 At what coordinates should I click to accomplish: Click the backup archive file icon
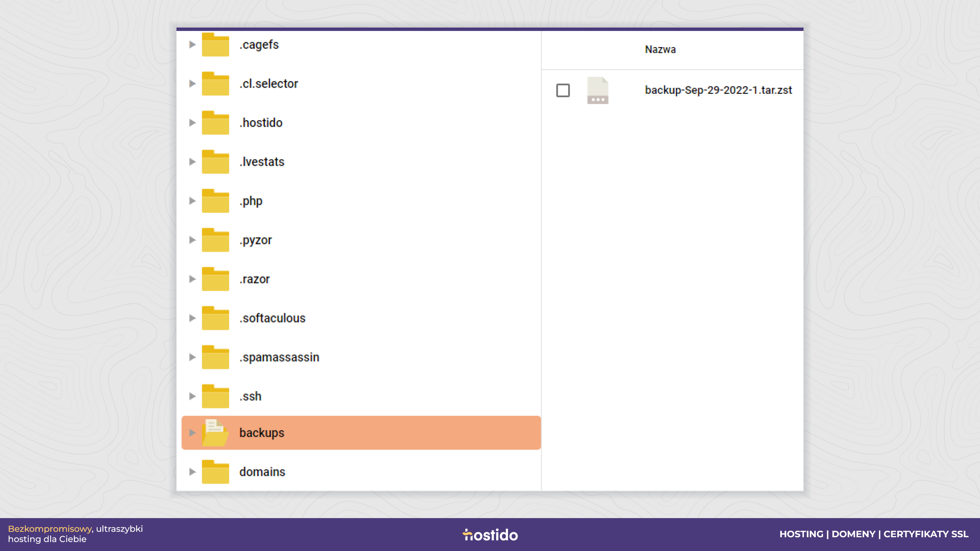(598, 90)
